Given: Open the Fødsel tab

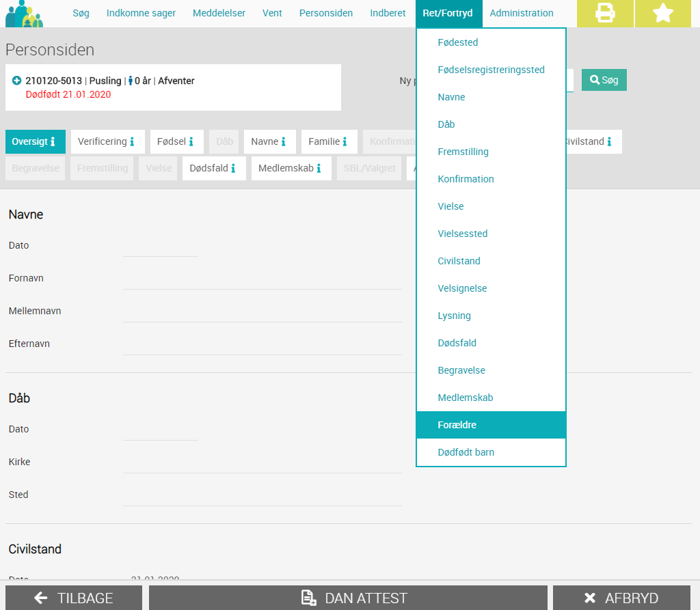Looking at the screenshot, I should click(x=177, y=141).
